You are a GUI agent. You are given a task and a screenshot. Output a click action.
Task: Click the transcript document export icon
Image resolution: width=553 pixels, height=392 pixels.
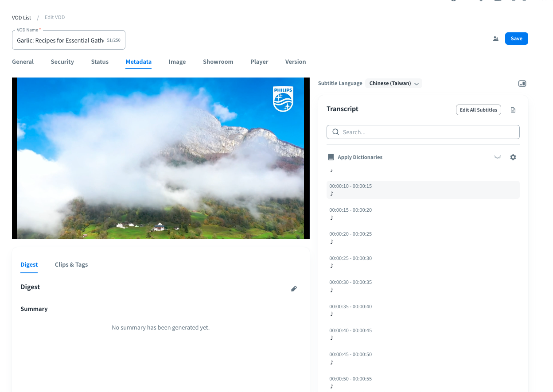(x=513, y=110)
